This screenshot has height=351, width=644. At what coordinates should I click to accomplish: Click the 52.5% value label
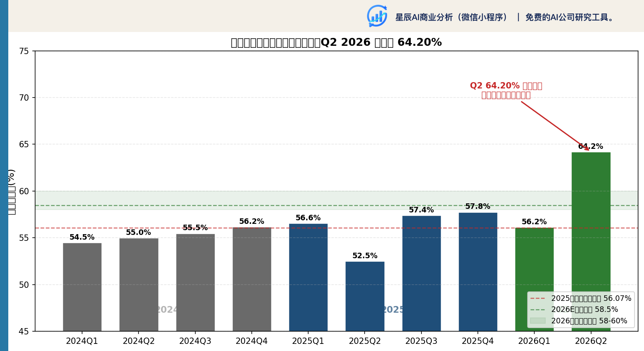click(365, 256)
